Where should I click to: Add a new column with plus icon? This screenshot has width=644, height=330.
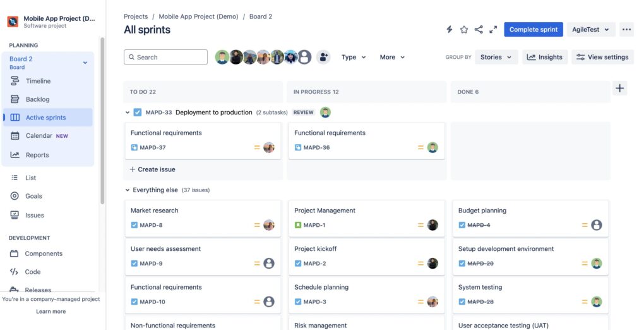pos(620,88)
